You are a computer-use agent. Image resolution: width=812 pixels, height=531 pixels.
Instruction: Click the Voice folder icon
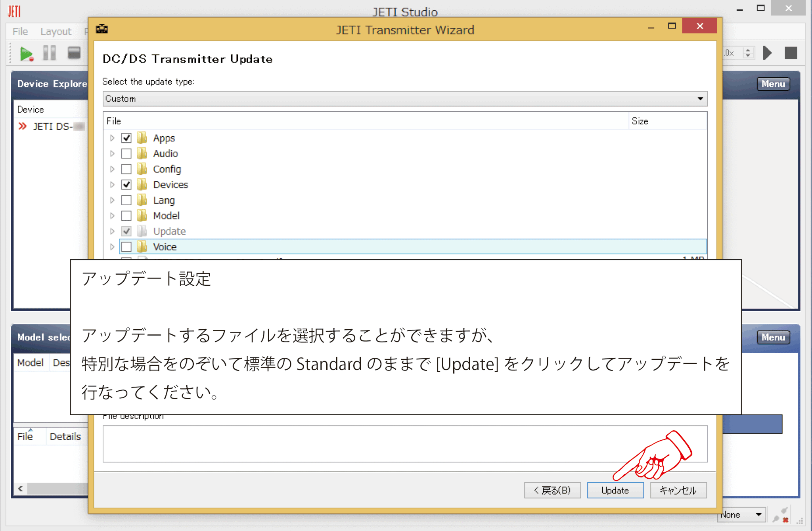point(142,246)
